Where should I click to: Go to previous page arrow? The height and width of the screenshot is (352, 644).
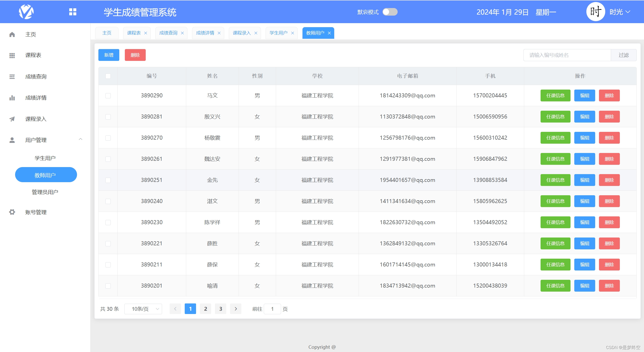tap(175, 309)
